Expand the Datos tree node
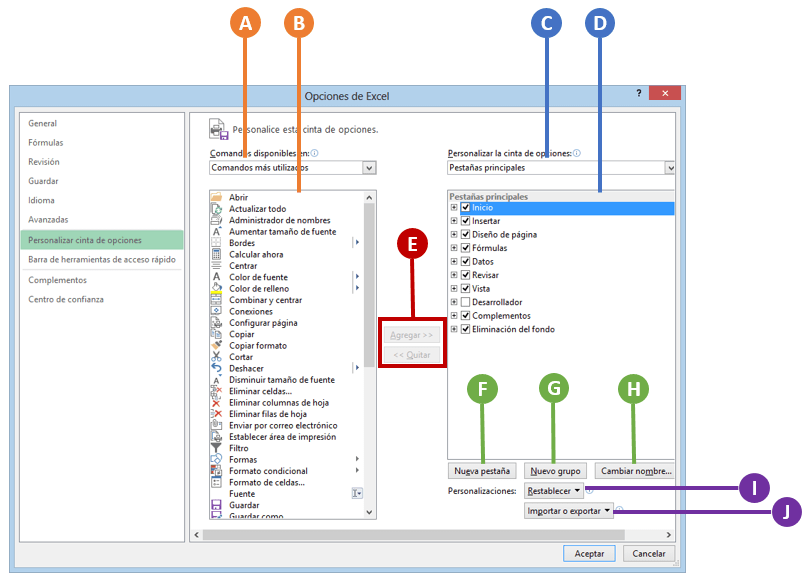Viewport: 810px width, 575px height. click(454, 261)
